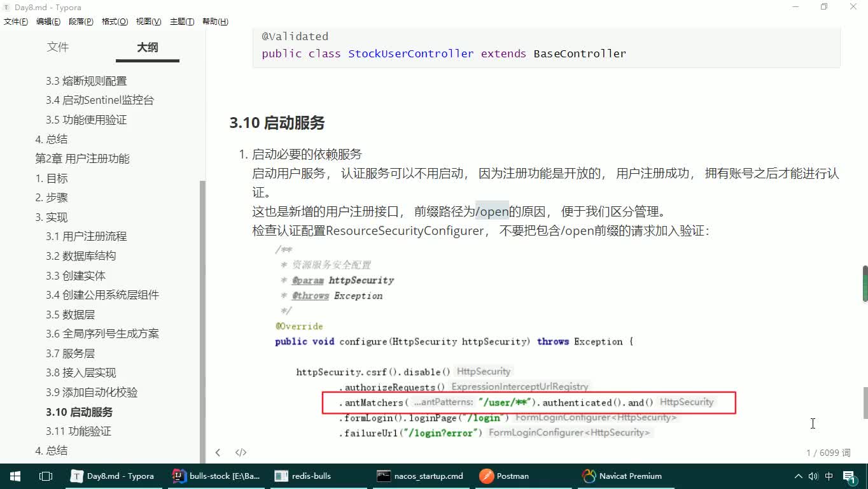Screen dimensions: 868x489
Task: Jump to 3.4 启动Sentinel监控台 in outline
Action: [x=100, y=100]
